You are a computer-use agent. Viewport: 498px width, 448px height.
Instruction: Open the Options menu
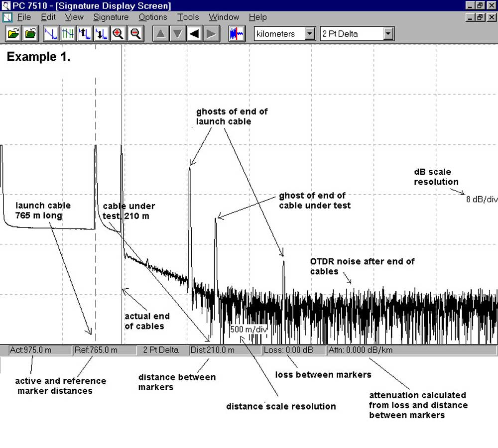pos(153,17)
